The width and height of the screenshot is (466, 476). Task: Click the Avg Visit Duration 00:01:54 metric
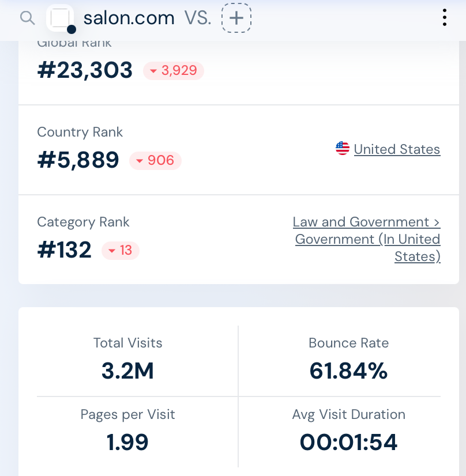pos(348,442)
